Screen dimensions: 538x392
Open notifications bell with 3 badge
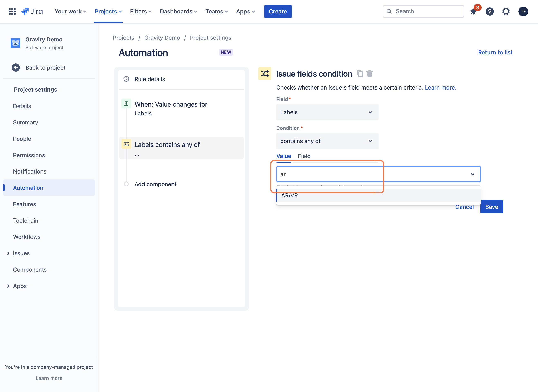pos(474,11)
